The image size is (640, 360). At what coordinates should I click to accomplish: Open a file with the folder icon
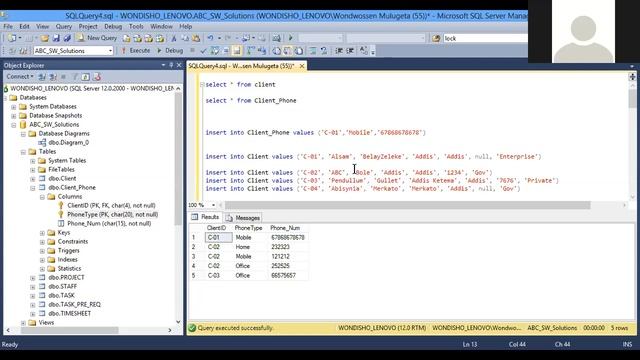click(44, 38)
